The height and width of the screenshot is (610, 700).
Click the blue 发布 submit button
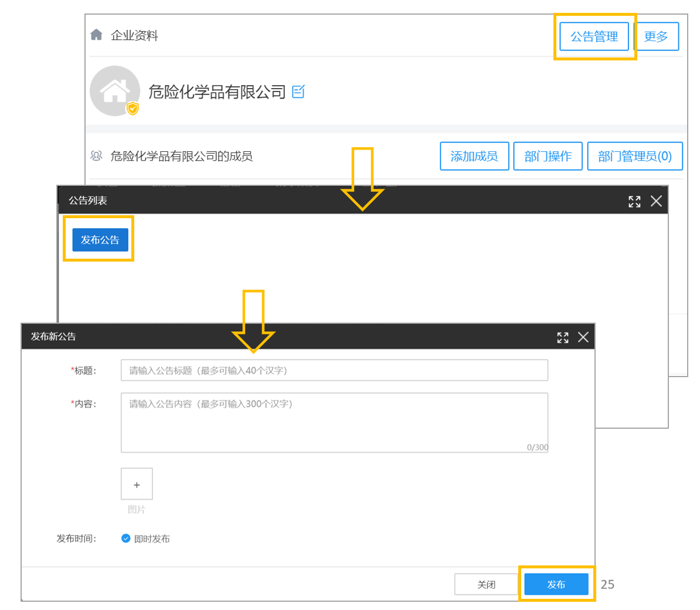click(x=556, y=585)
